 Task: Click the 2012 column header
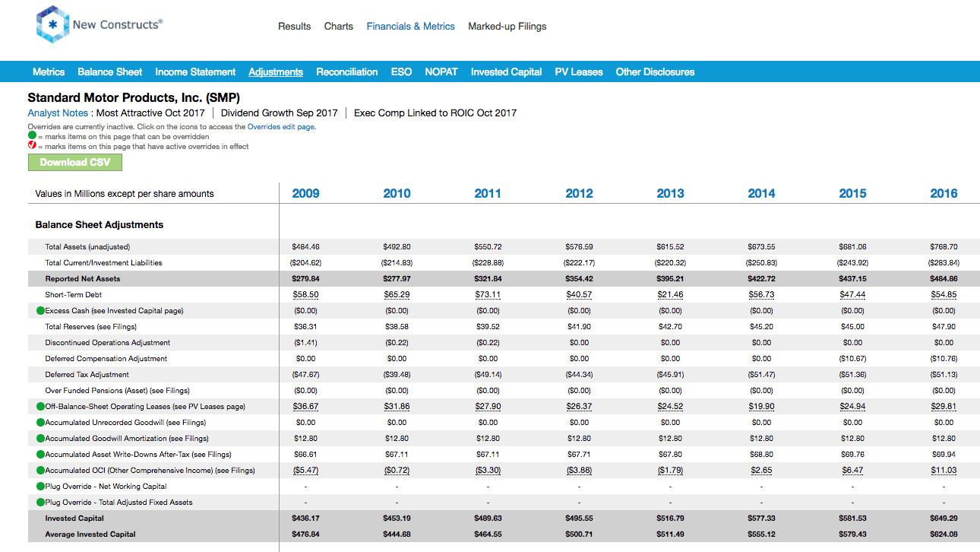579,193
